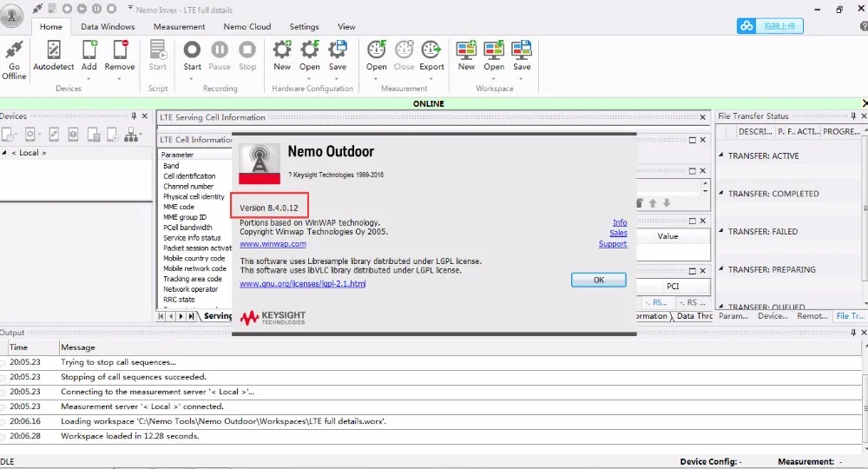Expand the Start recording dropdown arrow
The height and width of the screenshot is (469, 868).
192,79
